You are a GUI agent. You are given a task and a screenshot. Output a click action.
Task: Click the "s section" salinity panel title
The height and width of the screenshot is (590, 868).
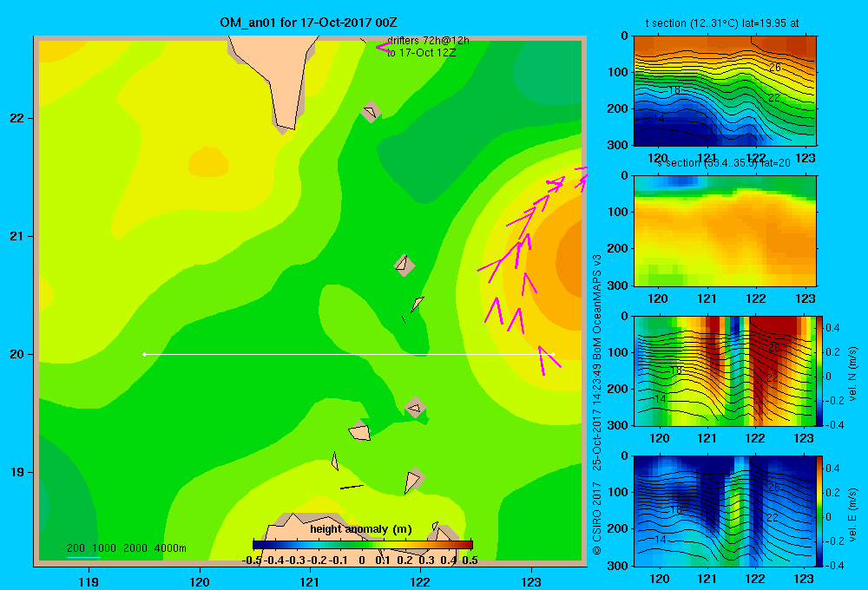point(723,163)
